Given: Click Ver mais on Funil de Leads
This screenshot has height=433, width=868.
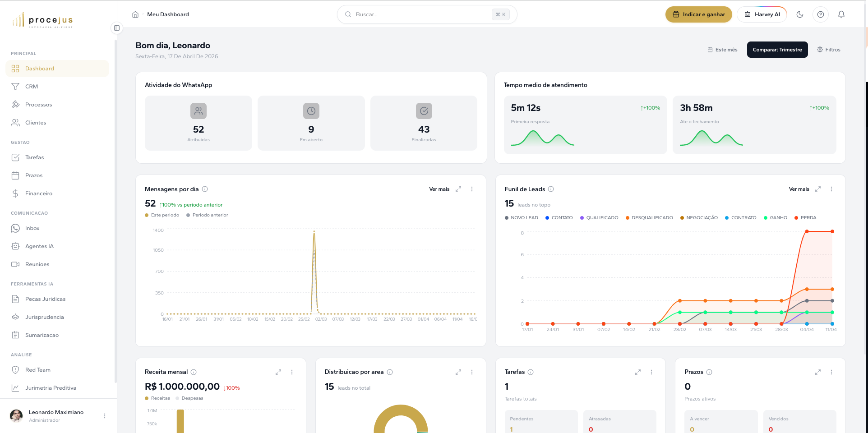Looking at the screenshot, I should pyautogui.click(x=799, y=189).
